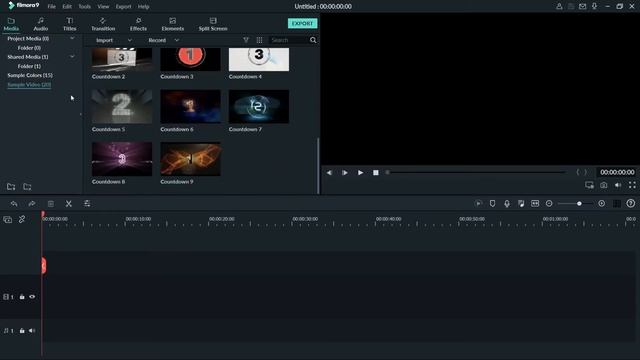Screen dimensions: 640x360
Task: Click the add track manager icon
Action: pyautogui.click(x=7, y=220)
